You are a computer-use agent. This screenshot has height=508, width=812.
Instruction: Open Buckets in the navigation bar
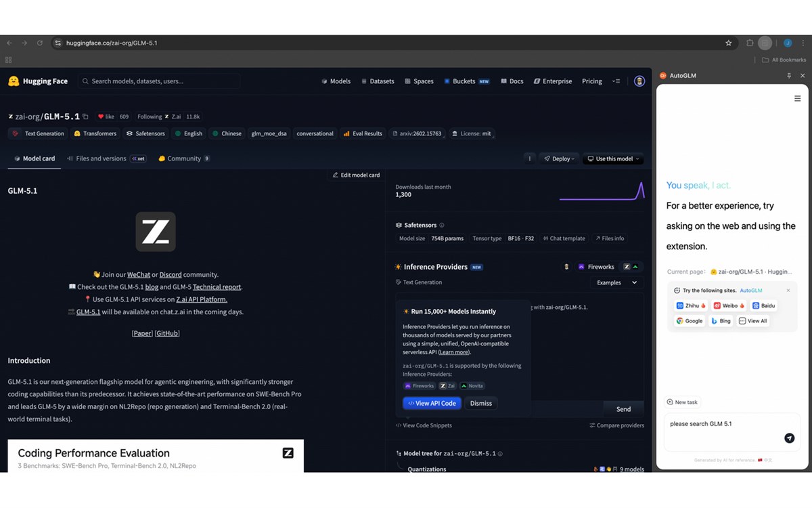[466, 81]
